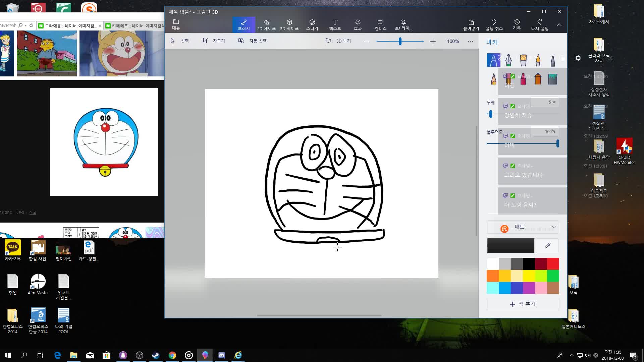Collapse the ribbon with the chevron

tap(559, 25)
